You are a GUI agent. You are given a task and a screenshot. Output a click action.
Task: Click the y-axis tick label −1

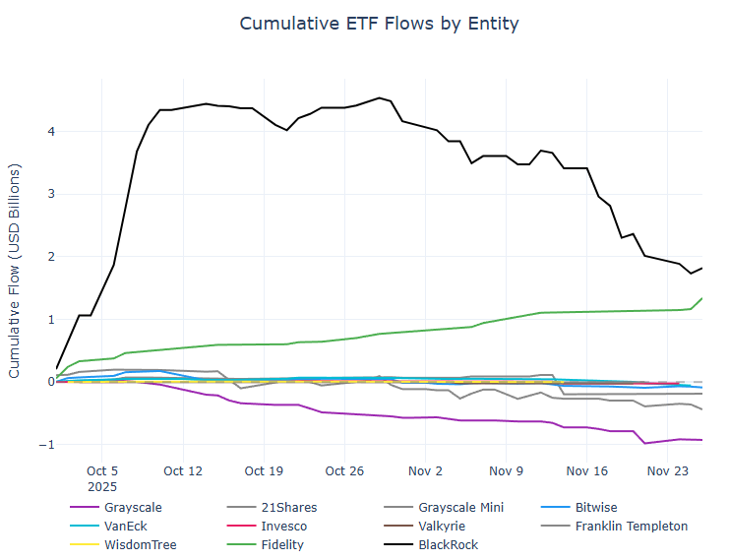click(x=46, y=445)
